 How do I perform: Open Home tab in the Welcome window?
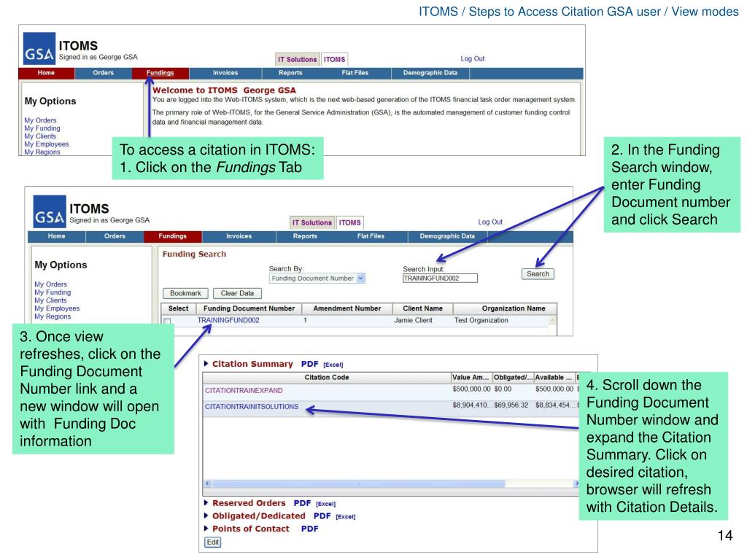click(46, 73)
